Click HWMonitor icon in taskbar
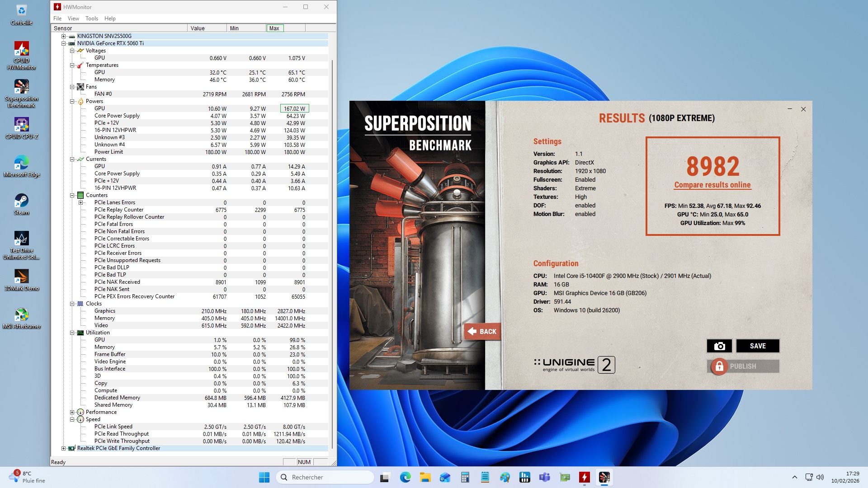 pyautogui.click(x=585, y=477)
